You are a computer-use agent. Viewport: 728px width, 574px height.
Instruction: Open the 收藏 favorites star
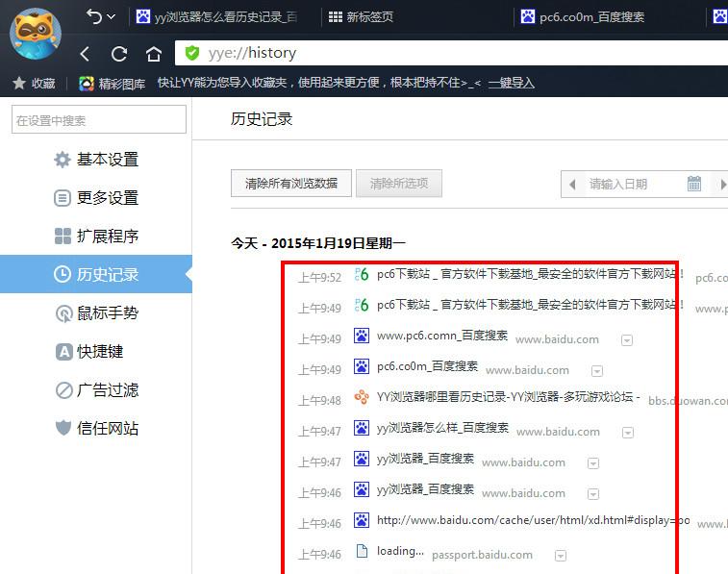34,83
